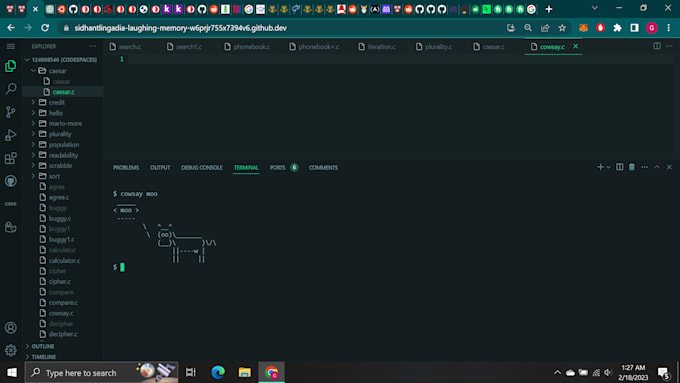Open the CS50 activity bar item

click(10, 204)
